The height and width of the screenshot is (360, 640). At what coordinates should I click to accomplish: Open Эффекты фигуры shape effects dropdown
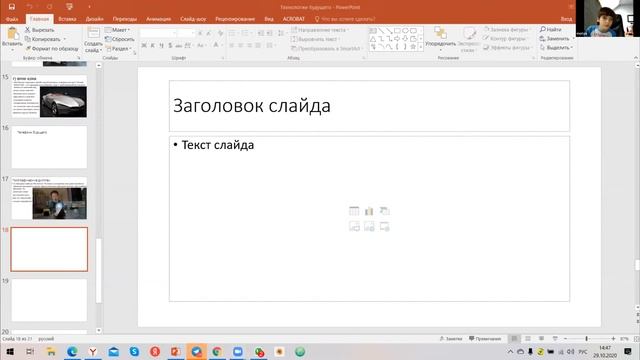pos(507,48)
